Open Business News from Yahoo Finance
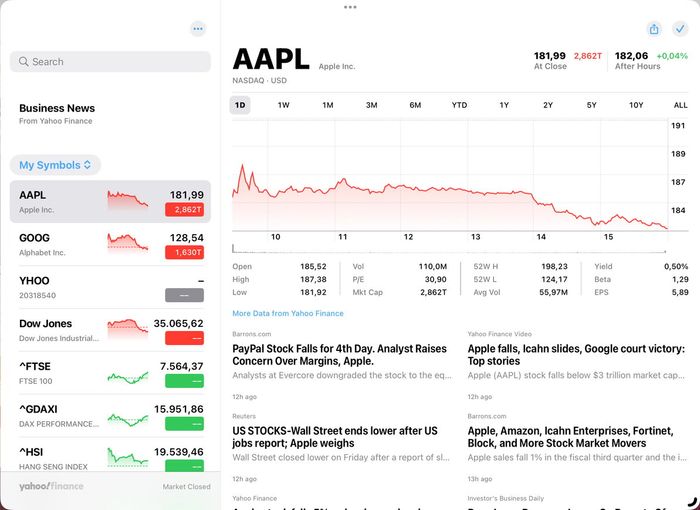 (57, 114)
